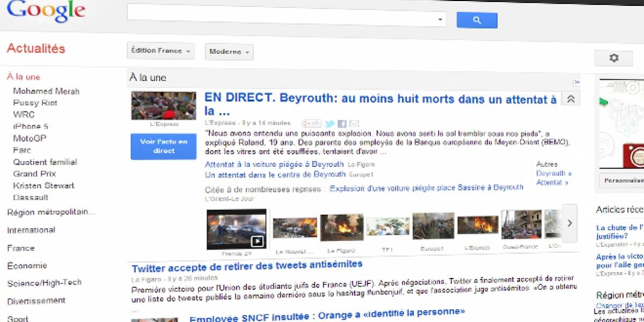The height and width of the screenshot is (322, 644).
Task: Open the iPhone 5 topic
Action: pyautogui.click(x=31, y=127)
